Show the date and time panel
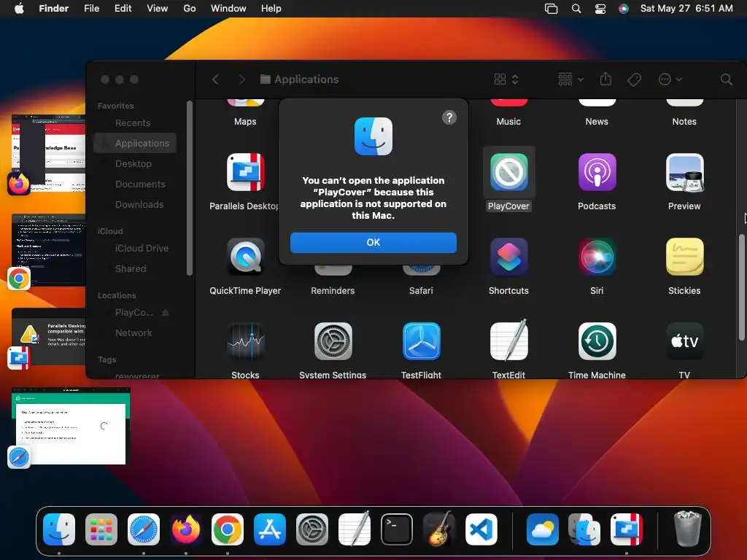747x560 pixels. pos(686,9)
